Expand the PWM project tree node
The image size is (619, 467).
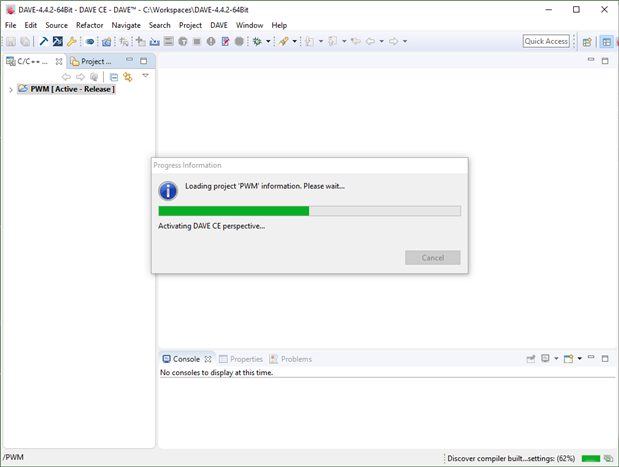(11, 90)
